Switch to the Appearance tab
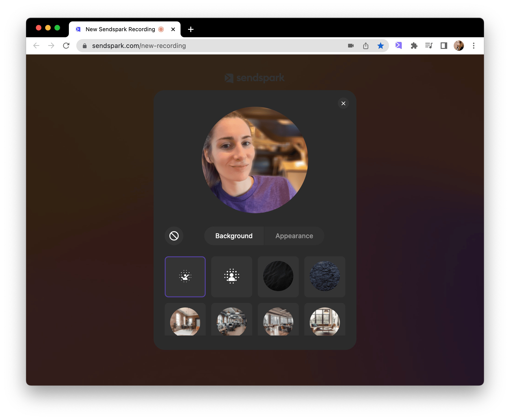The height and width of the screenshot is (420, 510). pyautogui.click(x=294, y=236)
